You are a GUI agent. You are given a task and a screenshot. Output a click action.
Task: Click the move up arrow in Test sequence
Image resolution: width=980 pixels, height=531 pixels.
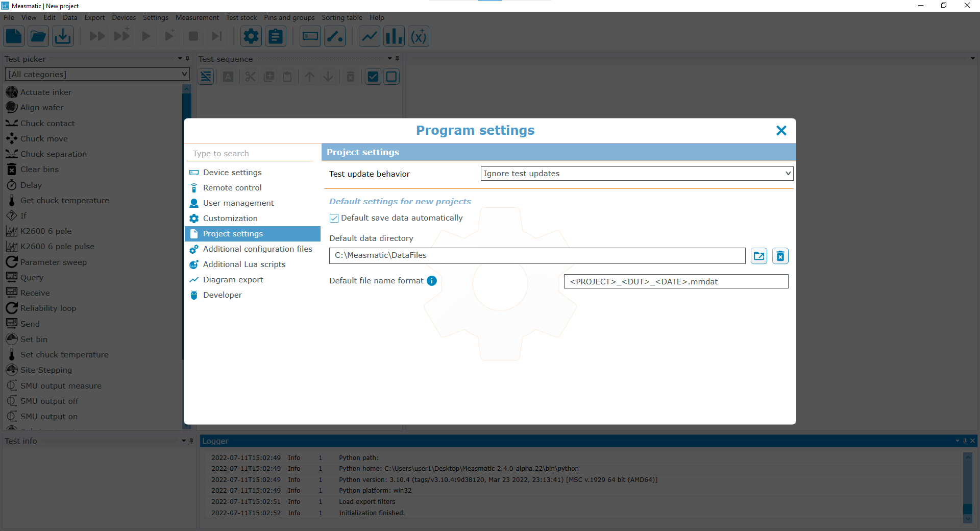pyautogui.click(x=310, y=77)
